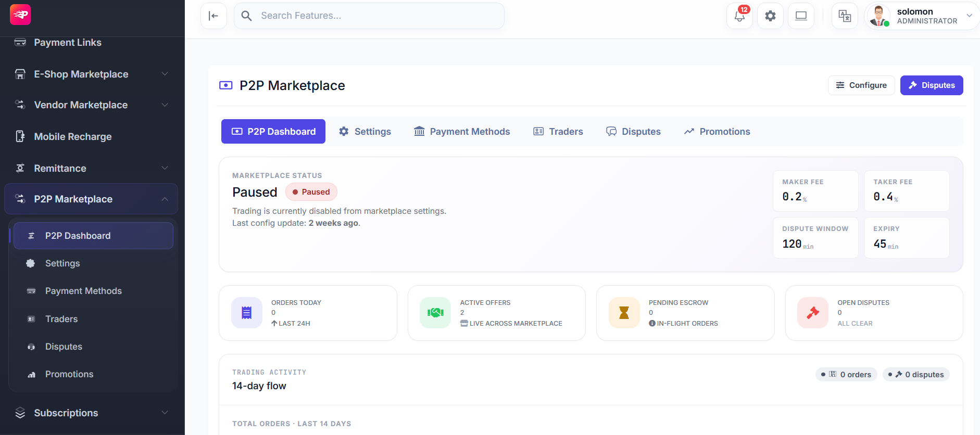
Task: Open Mobile Recharge in sidebar
Action: pos(72,136)
